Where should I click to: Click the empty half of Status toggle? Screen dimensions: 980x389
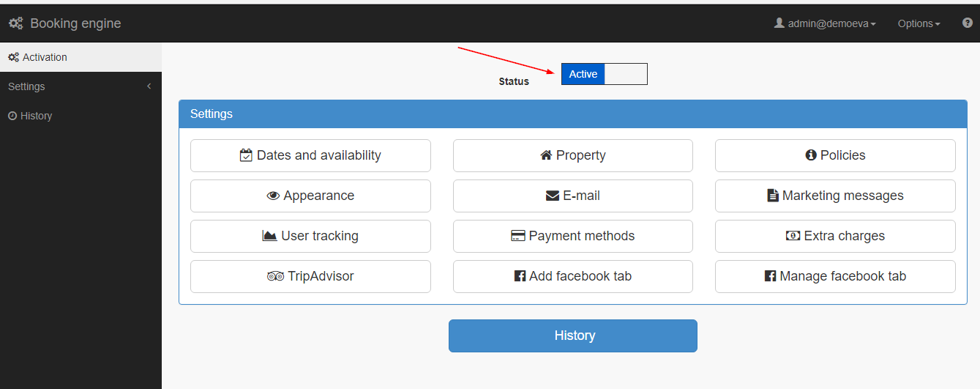(x=626, y=74)
